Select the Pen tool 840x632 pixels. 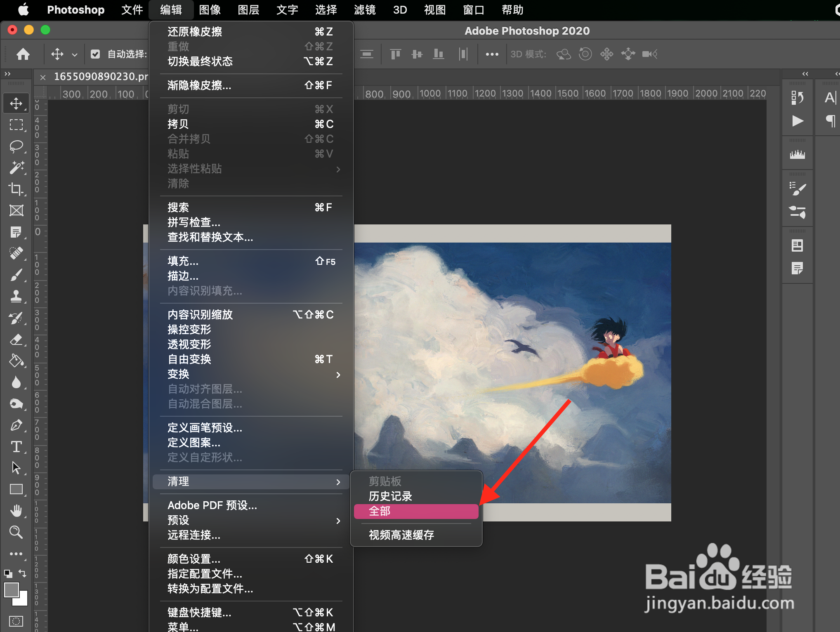pyautogui.click(x=16, y=425)
